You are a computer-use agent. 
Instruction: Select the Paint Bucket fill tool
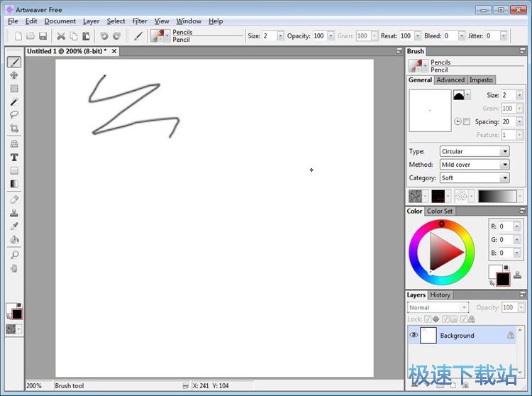point(14,239)
